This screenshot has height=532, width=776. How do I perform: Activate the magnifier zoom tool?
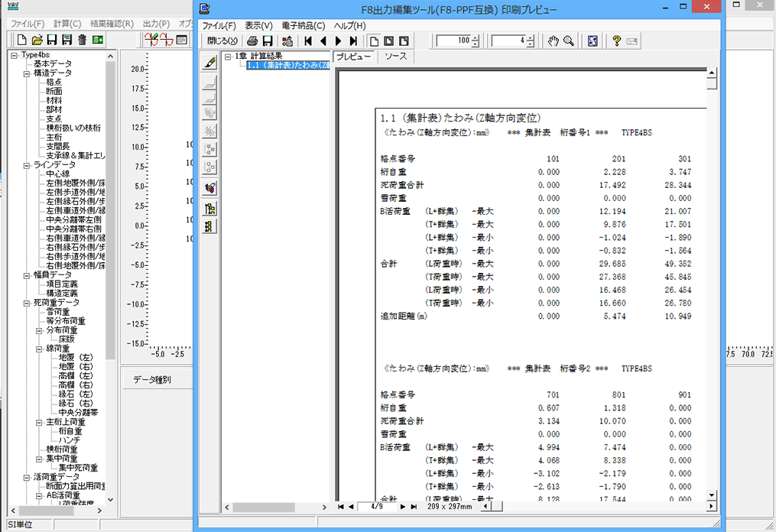click(569, 41)
